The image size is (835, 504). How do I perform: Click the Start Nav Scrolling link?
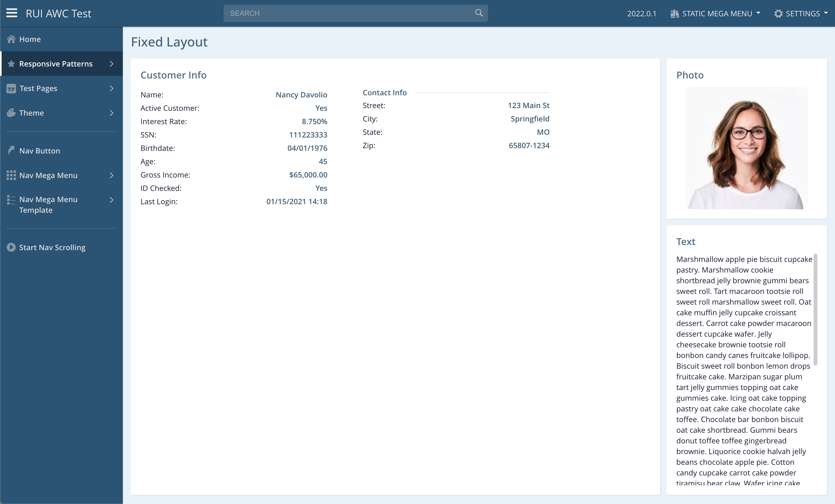tap(52, 247)
